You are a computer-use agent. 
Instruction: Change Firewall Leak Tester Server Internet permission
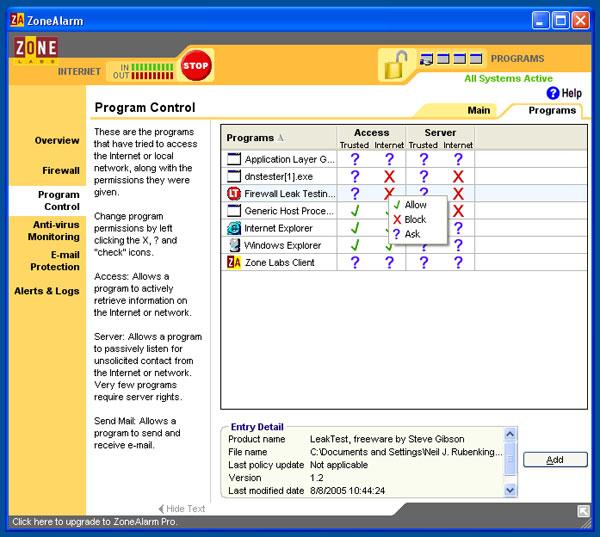coord(458,194)
